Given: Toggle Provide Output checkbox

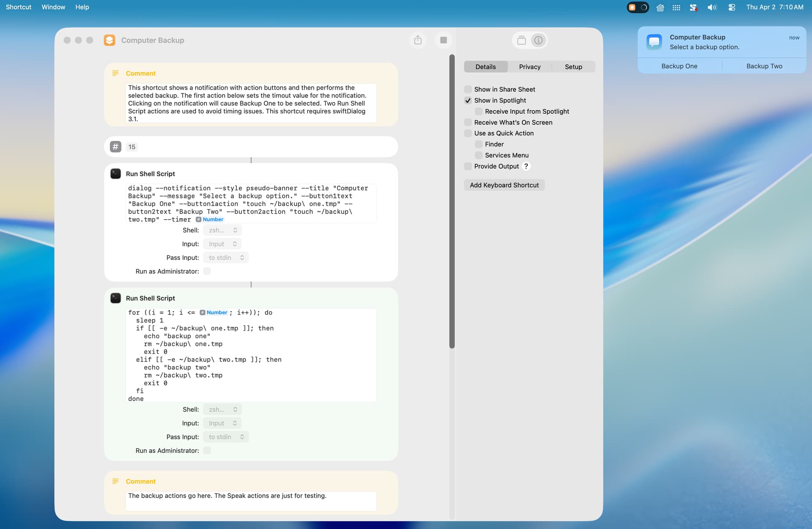Looking at the screenshot, I should pos(468,166).
